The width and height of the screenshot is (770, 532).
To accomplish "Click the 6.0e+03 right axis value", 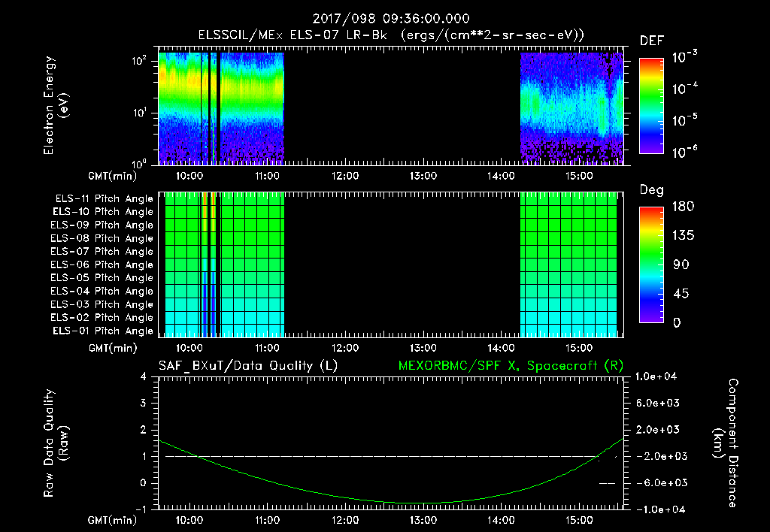I will point(658,404).
